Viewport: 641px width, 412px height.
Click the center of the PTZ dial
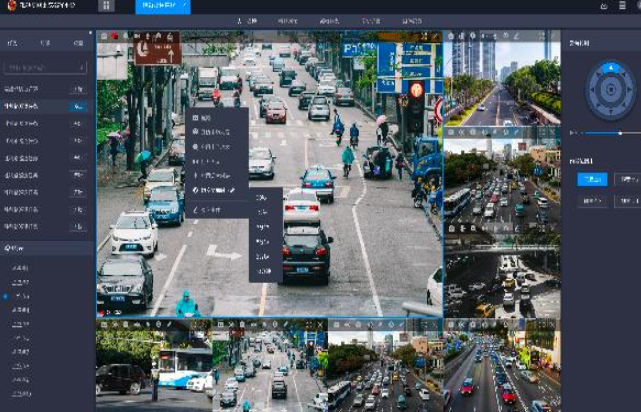pyautogui.click(x=611, y=89)
